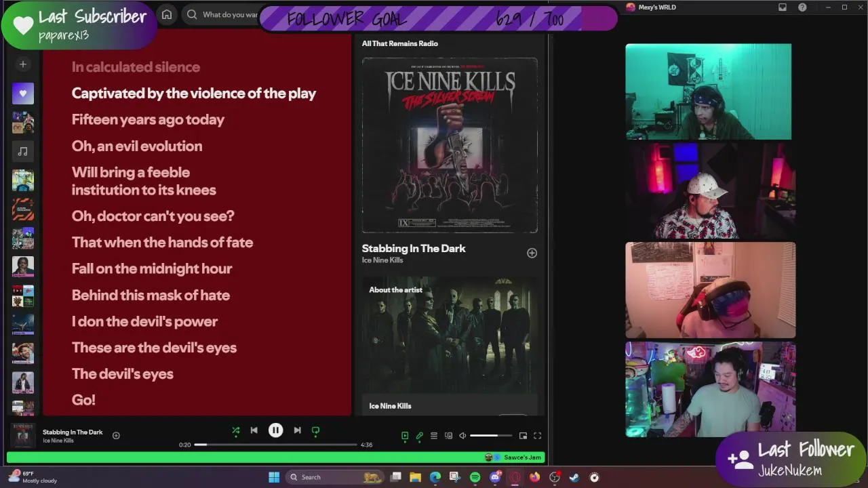Open help icon in Mexy's WRLD window
Screen dimensions: 868x488
pyautogui.click(x=803, y=7)
